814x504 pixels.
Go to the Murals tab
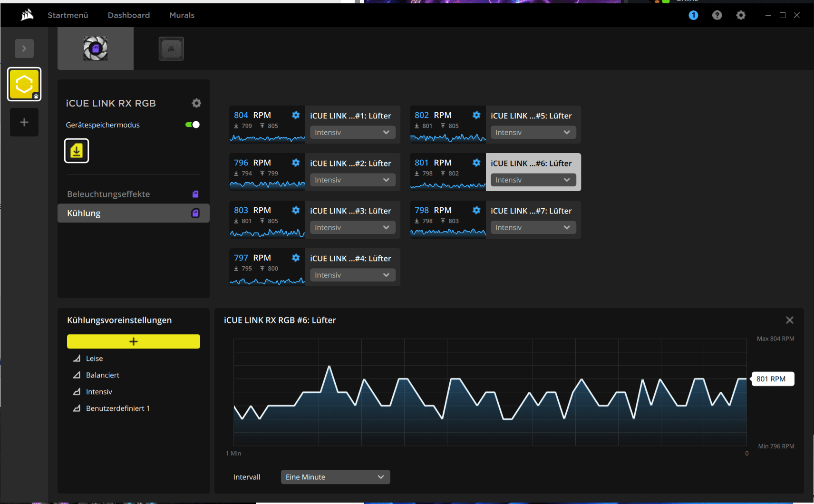point(182,15)
